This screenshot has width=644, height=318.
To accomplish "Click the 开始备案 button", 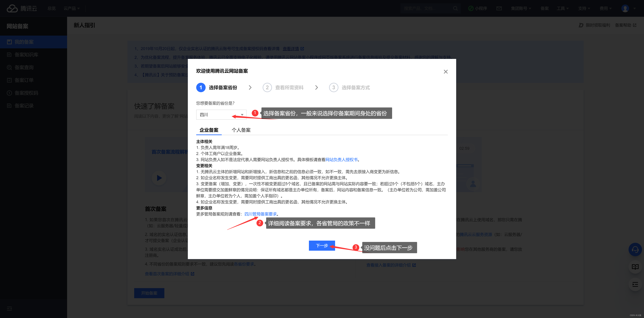I will [149, 293].
